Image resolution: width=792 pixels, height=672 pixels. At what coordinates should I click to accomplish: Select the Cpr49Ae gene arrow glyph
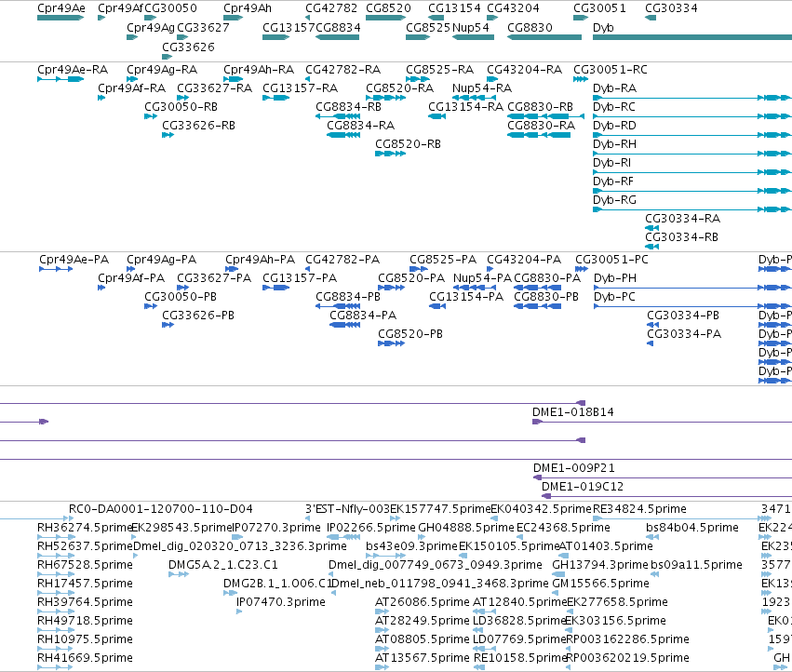pos(60,18)
